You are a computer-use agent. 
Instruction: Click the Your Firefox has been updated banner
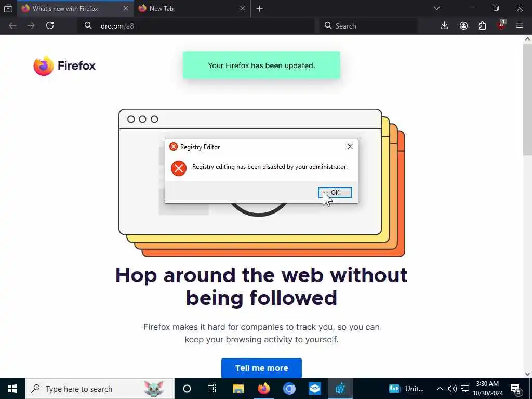tap(261, 65)
